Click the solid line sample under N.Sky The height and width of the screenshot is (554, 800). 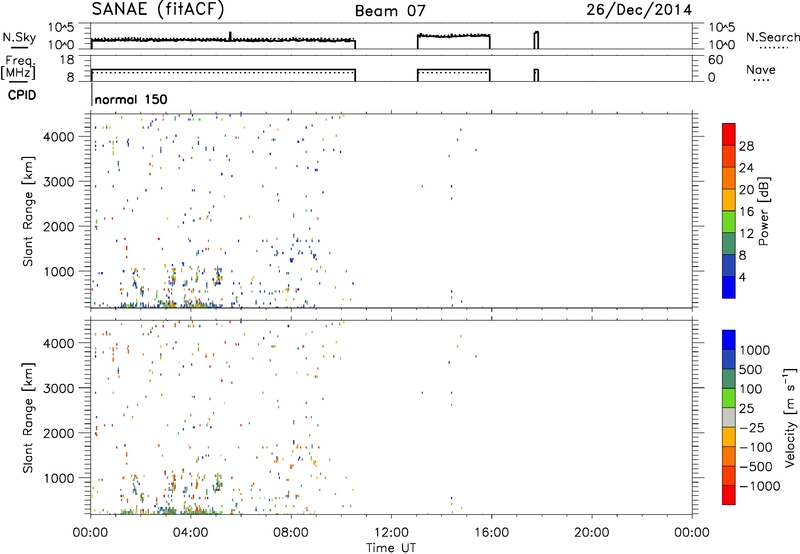[x=19, y=47]
